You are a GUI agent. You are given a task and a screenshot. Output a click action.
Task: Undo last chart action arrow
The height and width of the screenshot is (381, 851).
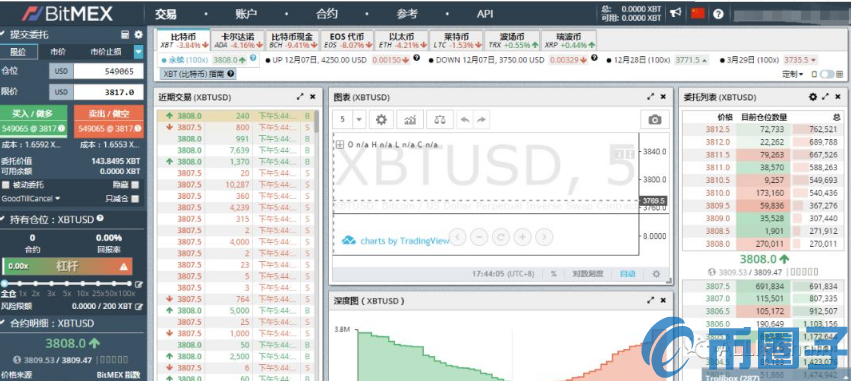(465, 119)
